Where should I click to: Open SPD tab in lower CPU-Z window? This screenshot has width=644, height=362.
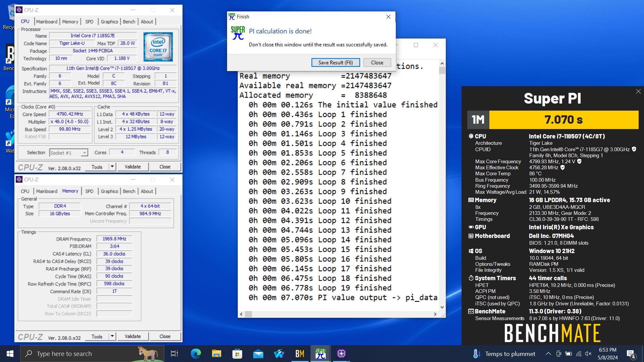[x=89, y=191]
